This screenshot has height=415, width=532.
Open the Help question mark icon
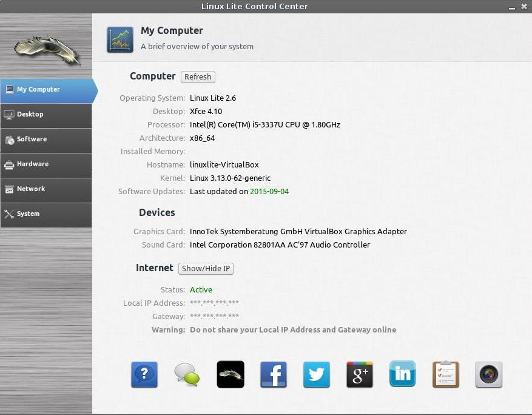pyautogui.click(x=144, y=374)
